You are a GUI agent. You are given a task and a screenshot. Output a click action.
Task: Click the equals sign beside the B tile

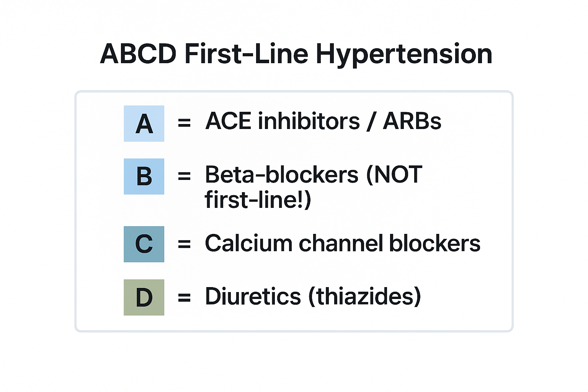click(x=184, y=176)
